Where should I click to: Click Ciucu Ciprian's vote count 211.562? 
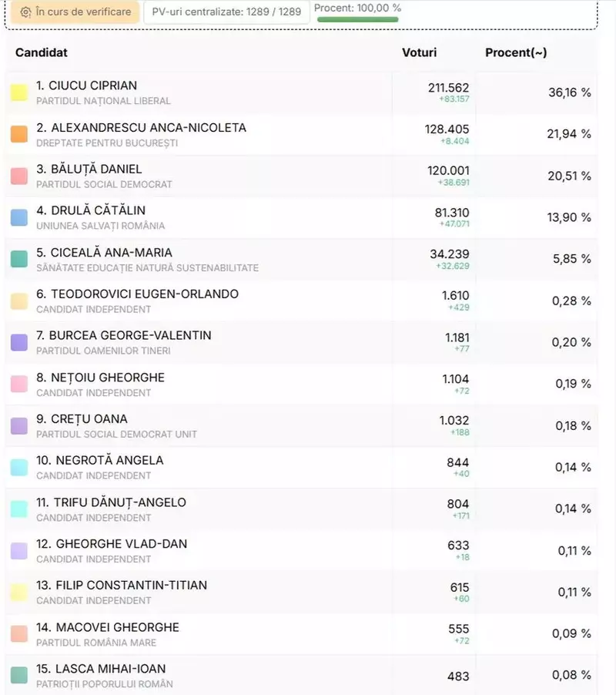click(448, 88)
